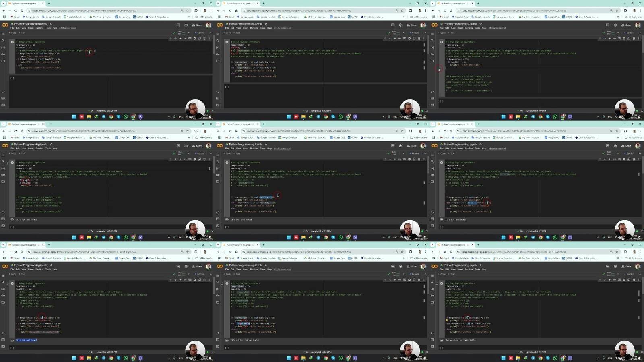This screenshot has height=362, width=644.
Task: Open Colab settings gear in middle-left frame
Action: coord(186,146)
